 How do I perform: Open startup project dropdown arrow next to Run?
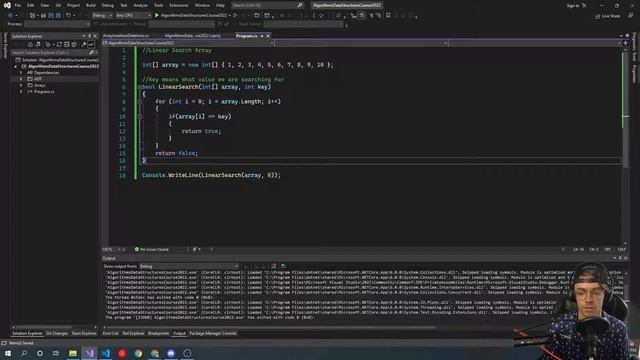click(229, 16)
